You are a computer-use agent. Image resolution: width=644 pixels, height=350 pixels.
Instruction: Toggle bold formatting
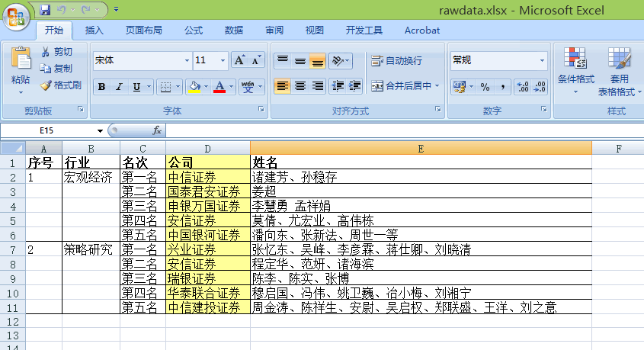click(101, 87)
